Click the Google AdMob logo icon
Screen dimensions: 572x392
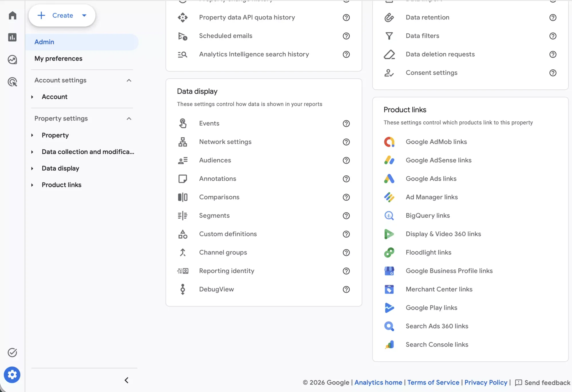pyautogui.click(x=389, y=142)
